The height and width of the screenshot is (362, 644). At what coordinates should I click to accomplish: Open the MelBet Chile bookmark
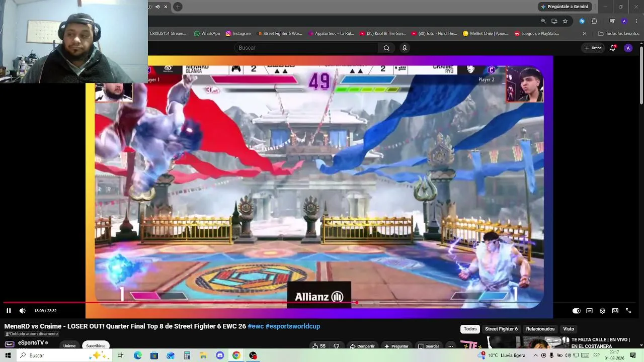(486, 34)
